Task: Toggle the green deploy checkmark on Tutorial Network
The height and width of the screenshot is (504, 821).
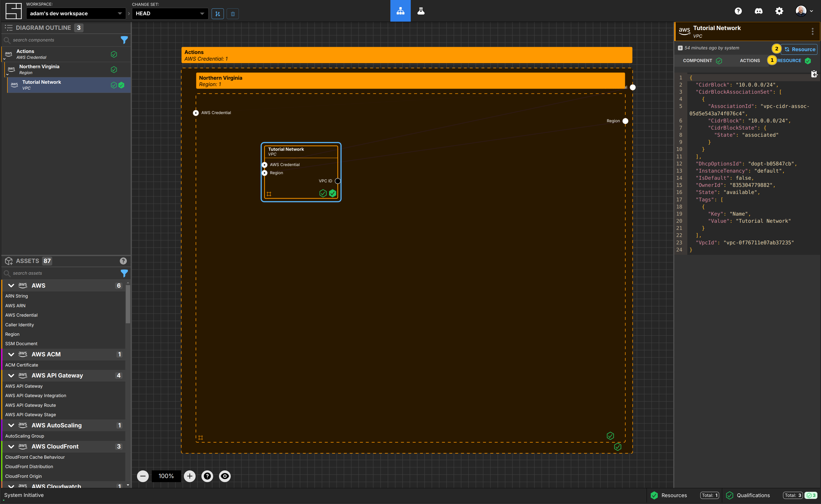Action: (333, 193)
